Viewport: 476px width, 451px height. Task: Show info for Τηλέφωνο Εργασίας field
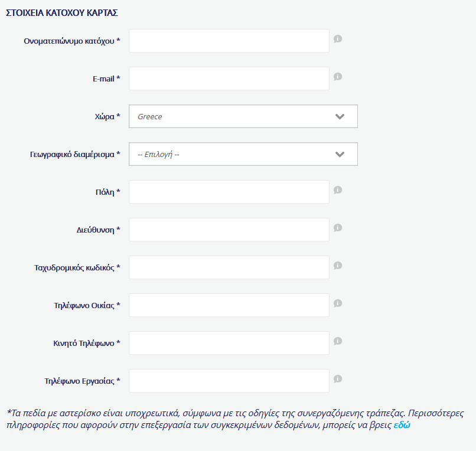(x=338, y=379)
